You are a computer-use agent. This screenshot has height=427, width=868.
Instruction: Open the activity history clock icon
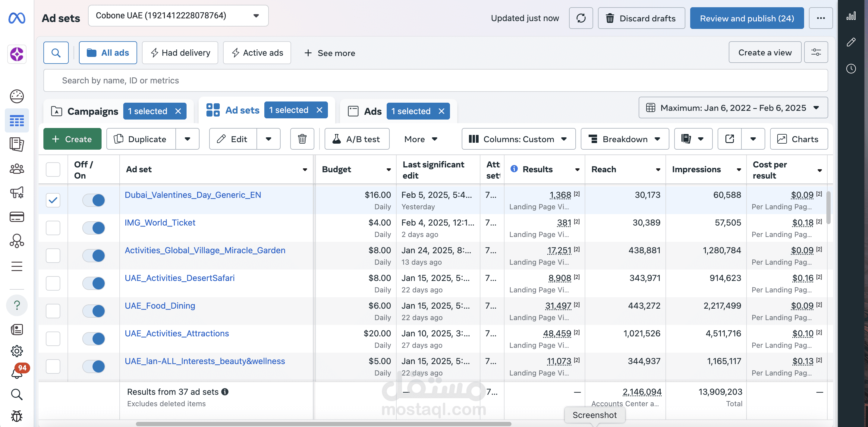(x=851, y=69)
